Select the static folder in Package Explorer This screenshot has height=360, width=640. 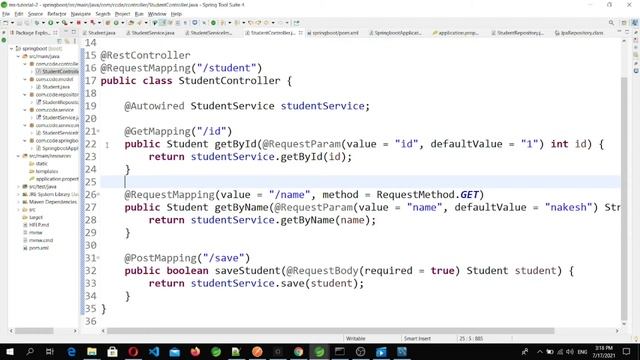click(39, 164)
